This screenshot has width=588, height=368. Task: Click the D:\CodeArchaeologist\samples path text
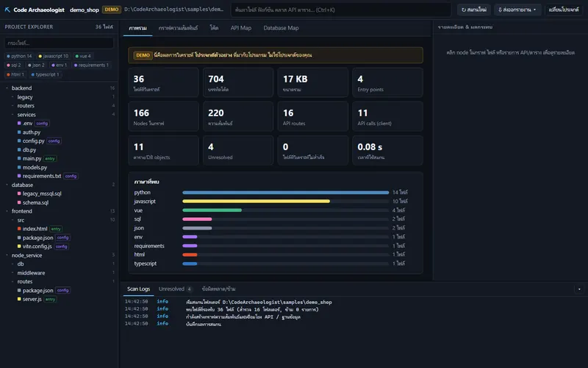pyautogui.click(x=173, y=10)
